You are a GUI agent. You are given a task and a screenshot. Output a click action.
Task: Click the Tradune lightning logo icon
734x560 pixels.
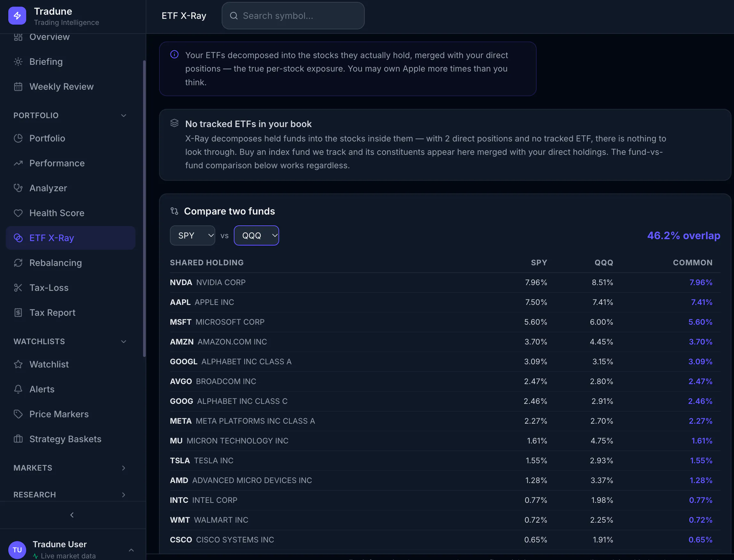[x=17, y=16]
